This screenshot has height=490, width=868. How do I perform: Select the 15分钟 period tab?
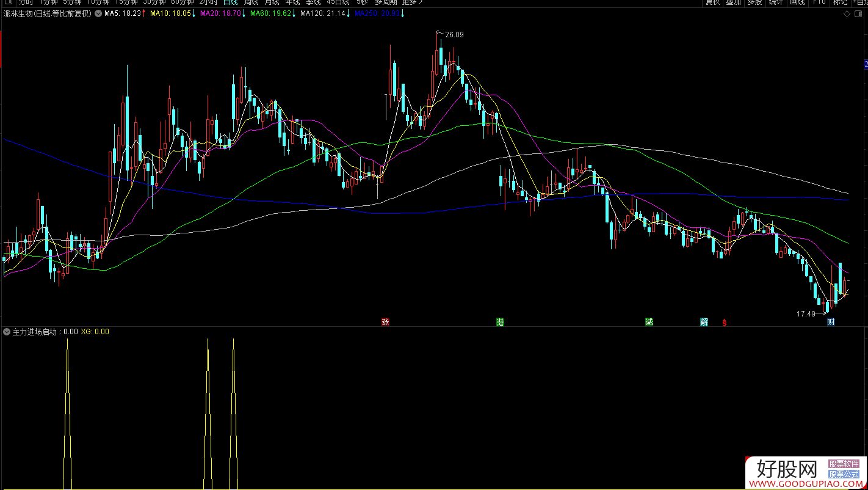126,2
